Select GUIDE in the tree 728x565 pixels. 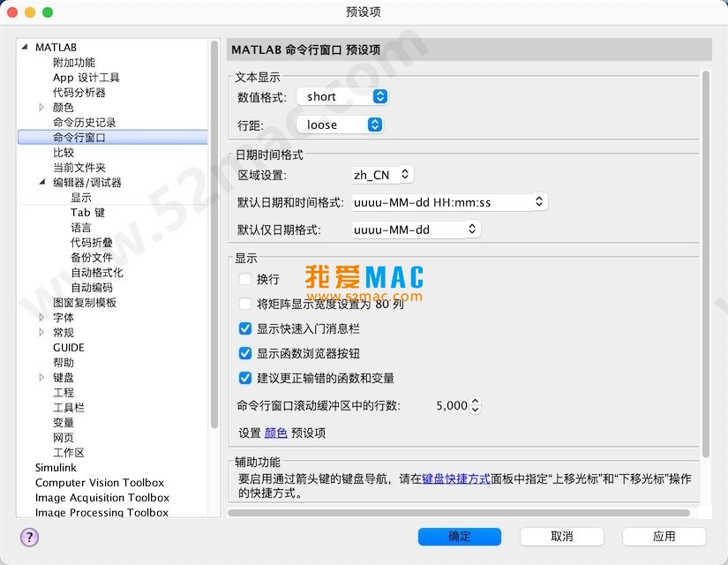(69, 348)
